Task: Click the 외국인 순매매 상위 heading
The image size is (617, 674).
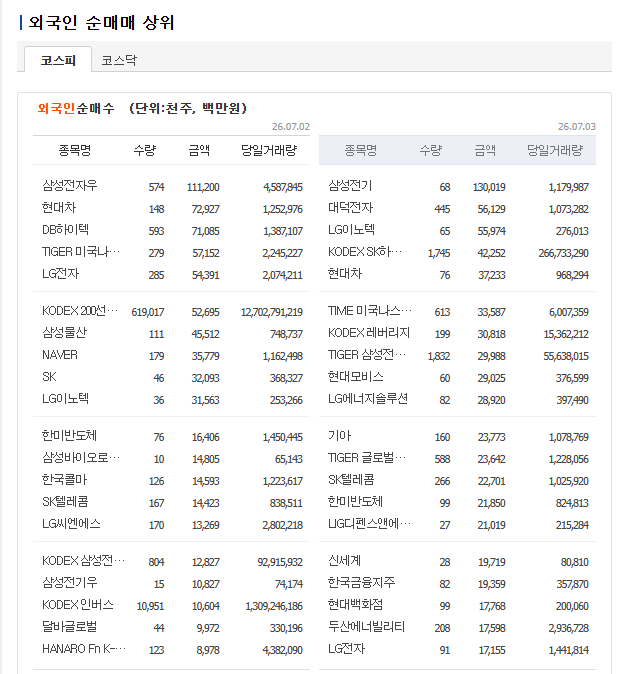Action: (101, 23)
